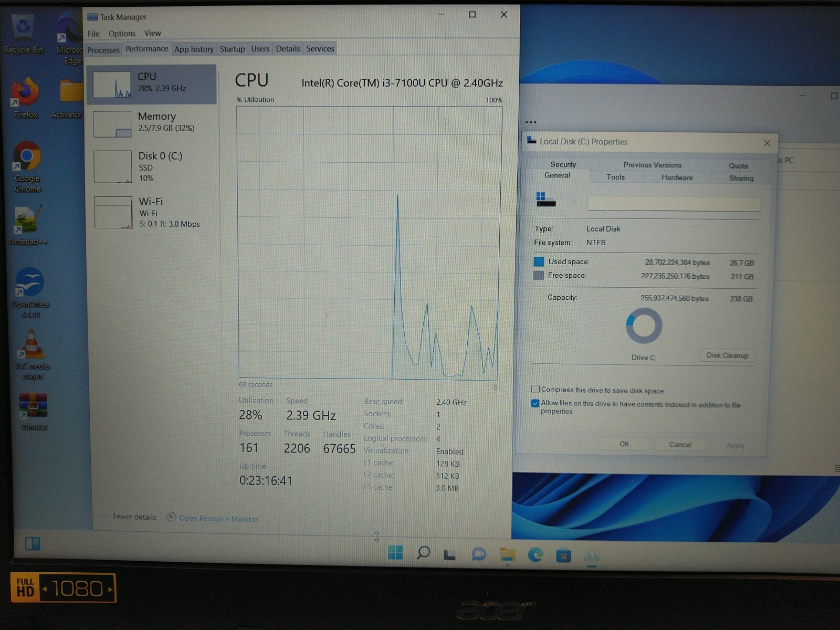Viewport: 840px width, 630px height.
Task: Open the Options menu
Action: tap(122, 34)
